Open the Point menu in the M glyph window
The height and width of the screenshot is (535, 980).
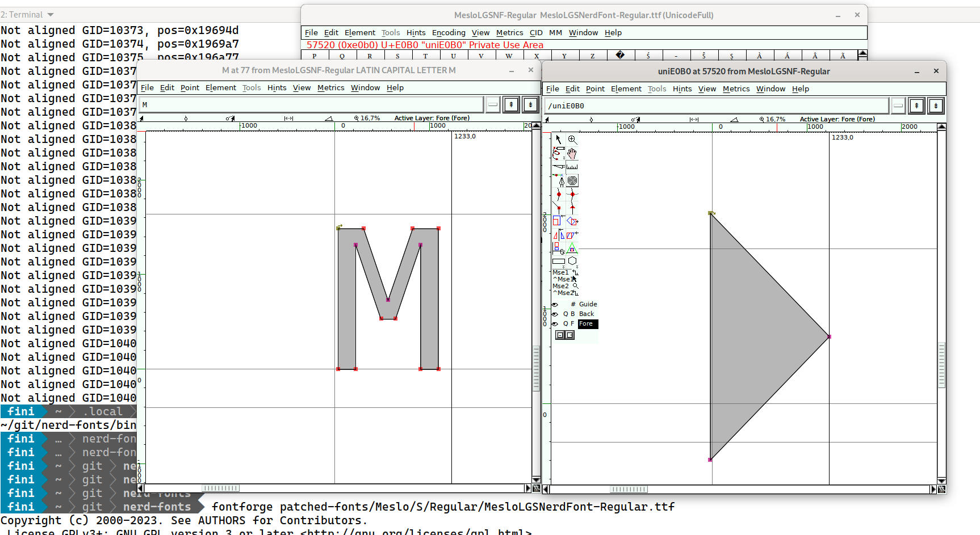click(190, 87)
